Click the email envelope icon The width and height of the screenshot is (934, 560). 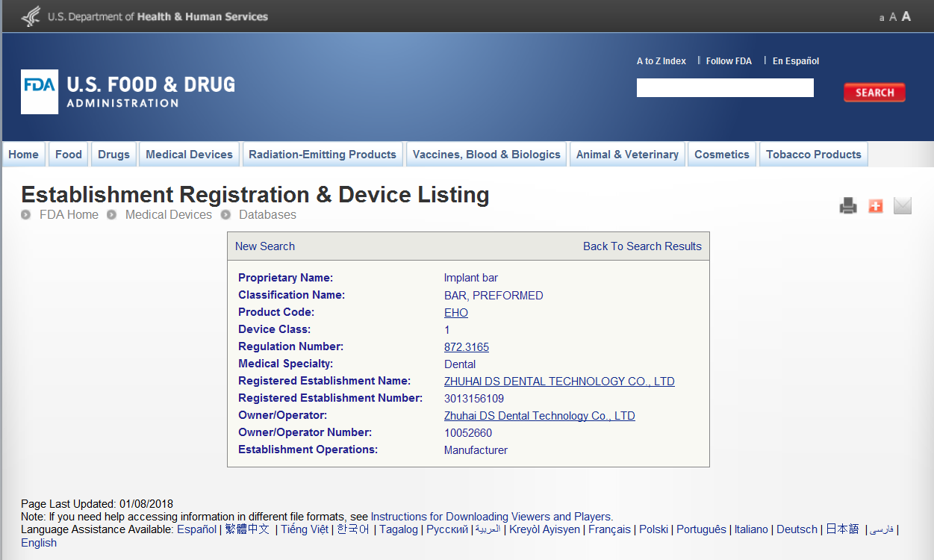click(x=903, y=206)
